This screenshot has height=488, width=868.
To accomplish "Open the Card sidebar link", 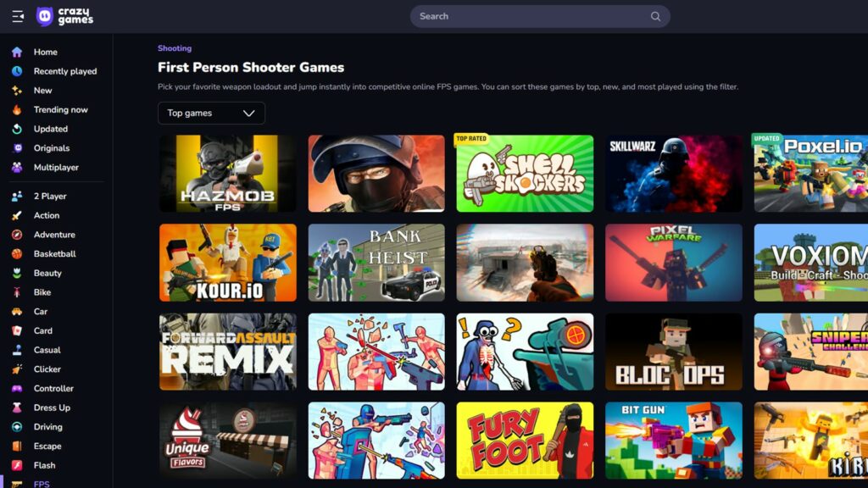I will pyautogui.click(x=43, y=331).
